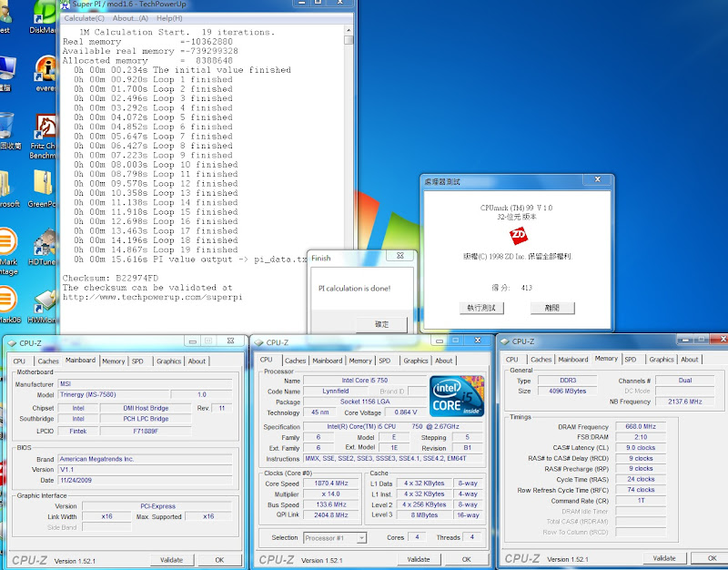Select the Recycle Bin (回收筒) desktop icon
The width and height of the screenshot is (728, 570).
(8, 132)
